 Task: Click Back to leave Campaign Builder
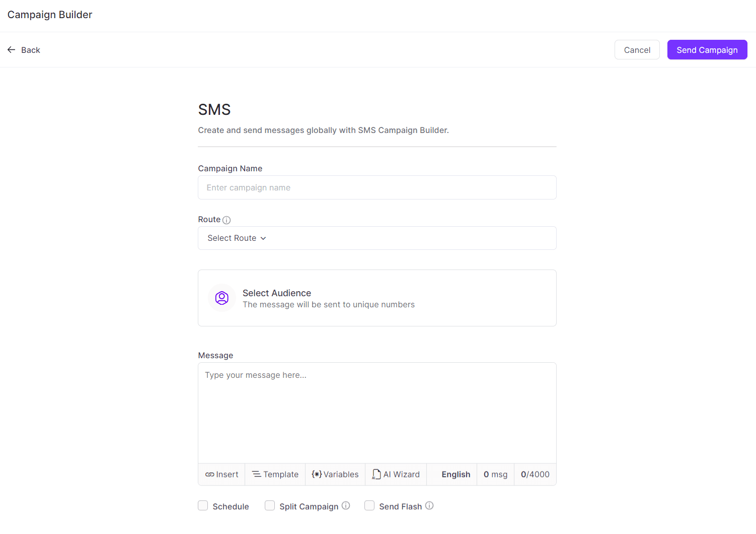pos(24,49)
